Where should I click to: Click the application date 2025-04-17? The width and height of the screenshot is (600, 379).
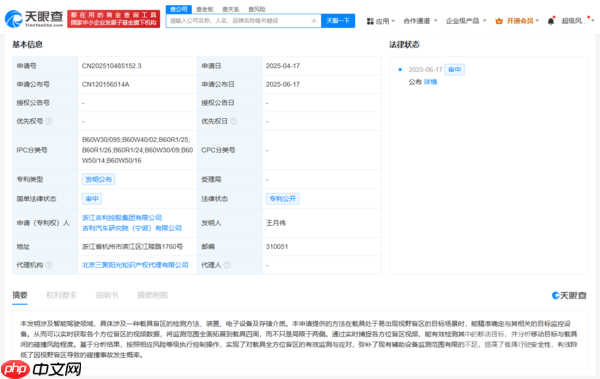[x=283, y=66]
